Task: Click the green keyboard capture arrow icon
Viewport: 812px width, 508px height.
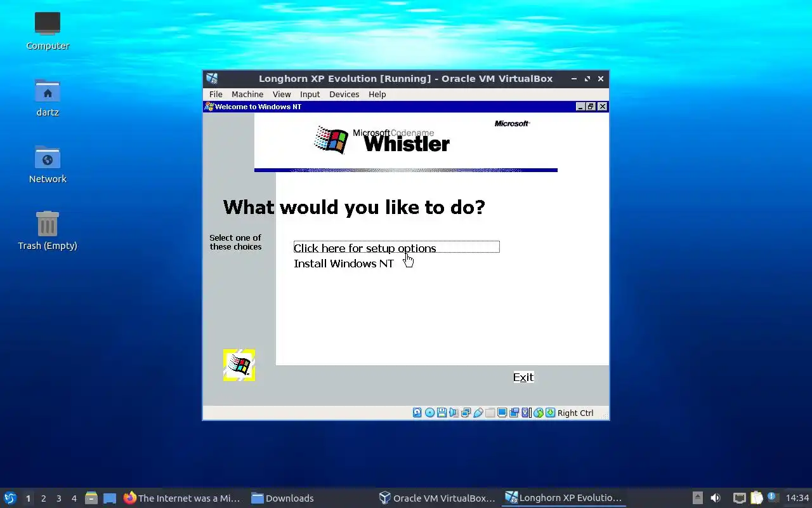Action: coord(550,413)
